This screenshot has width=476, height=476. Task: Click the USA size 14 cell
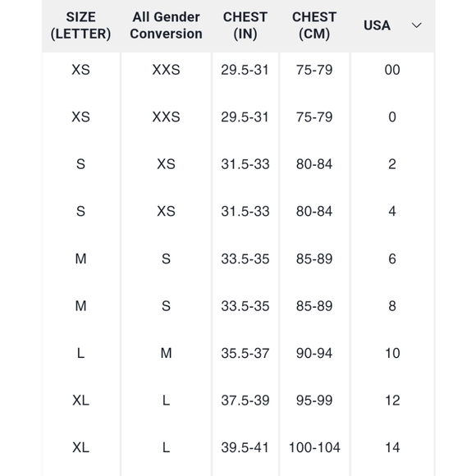[392, 448]
